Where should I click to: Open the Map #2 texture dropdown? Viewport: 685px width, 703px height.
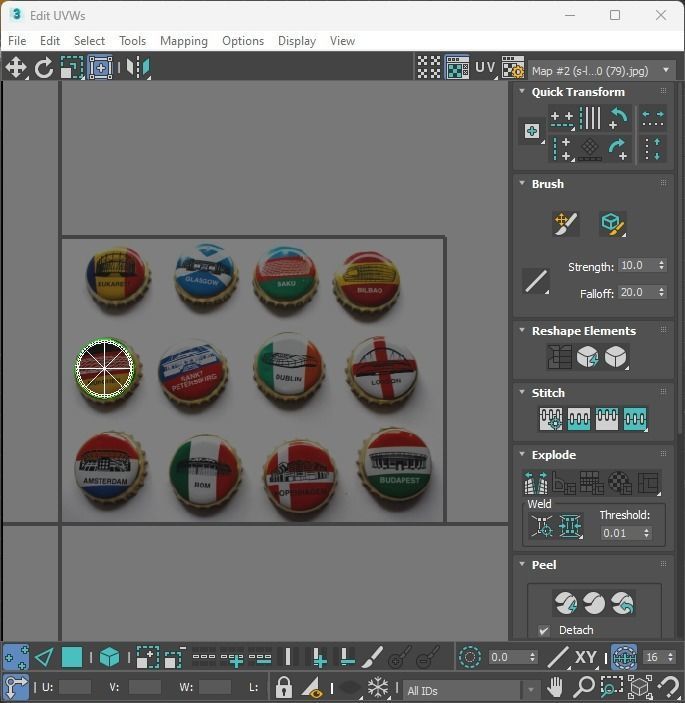click(602, 70)
